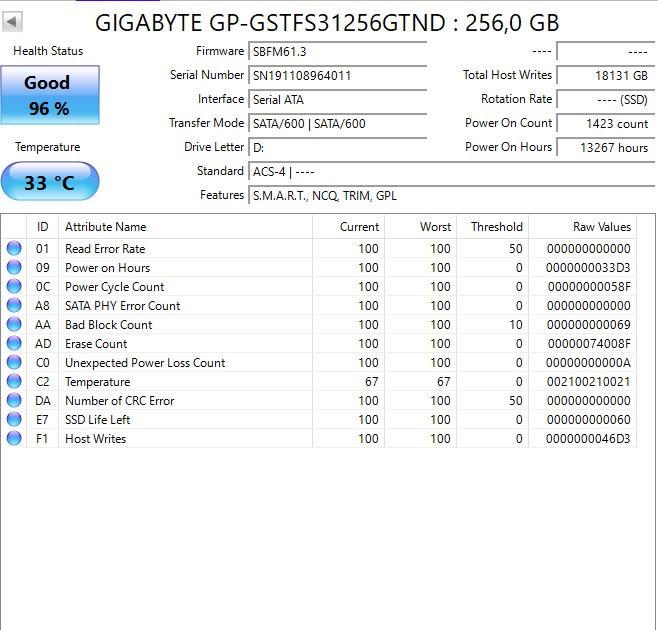Select the Host Writes attribute name
The height and width of the screenshot is (630, 658).
(x=95, y=439)
